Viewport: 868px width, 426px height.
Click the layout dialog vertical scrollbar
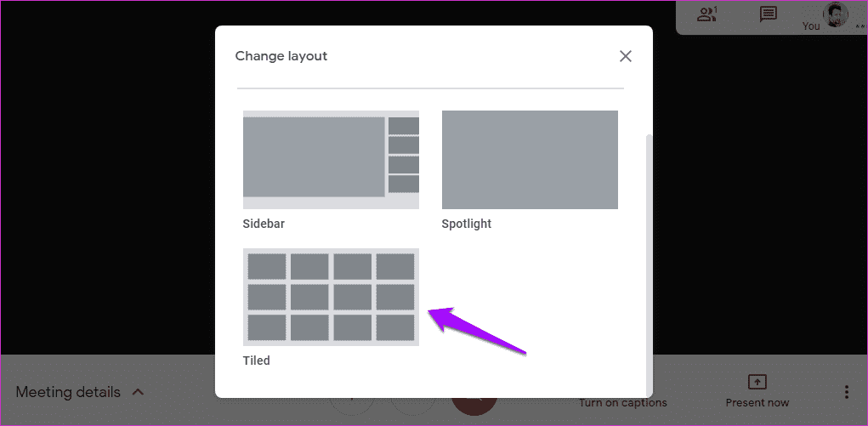(650, 263)
